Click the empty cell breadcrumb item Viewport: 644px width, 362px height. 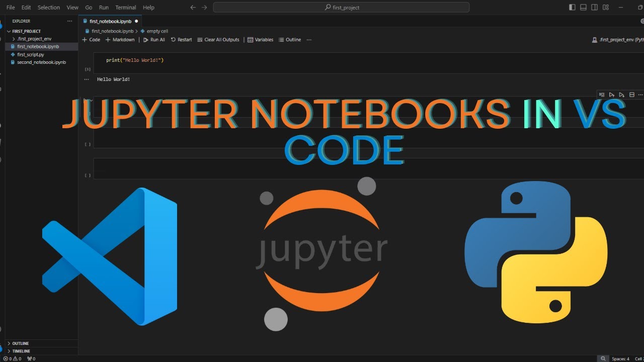point(154,31)
